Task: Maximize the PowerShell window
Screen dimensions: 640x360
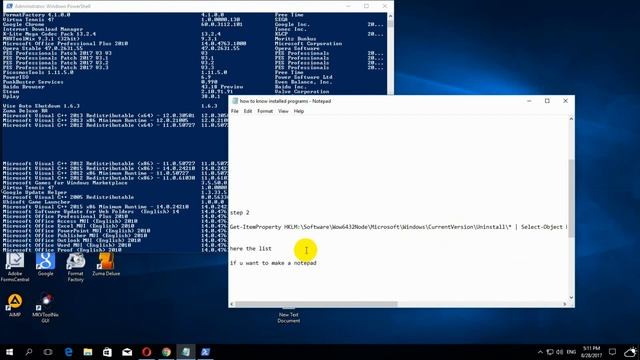Action: point(367,6)
